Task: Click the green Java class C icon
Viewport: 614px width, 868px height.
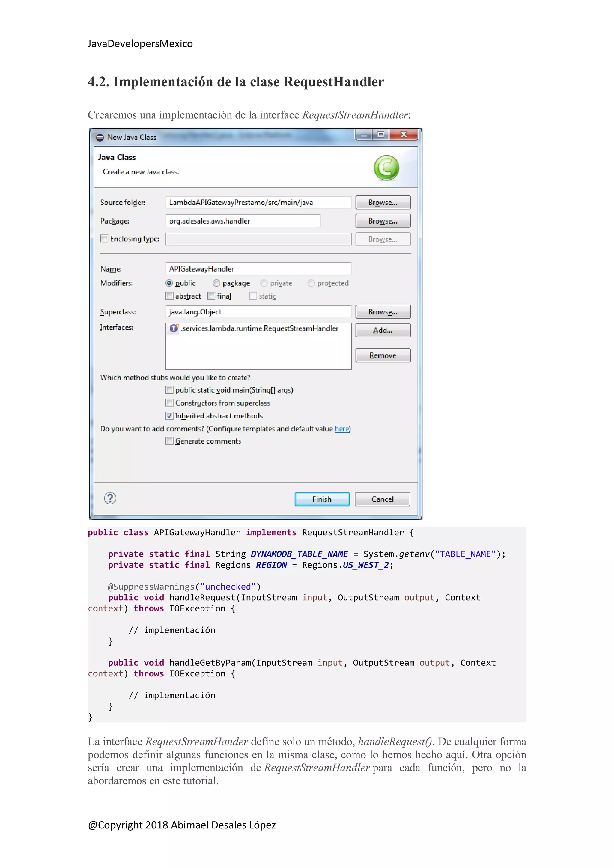Action: tap(386, 168)
